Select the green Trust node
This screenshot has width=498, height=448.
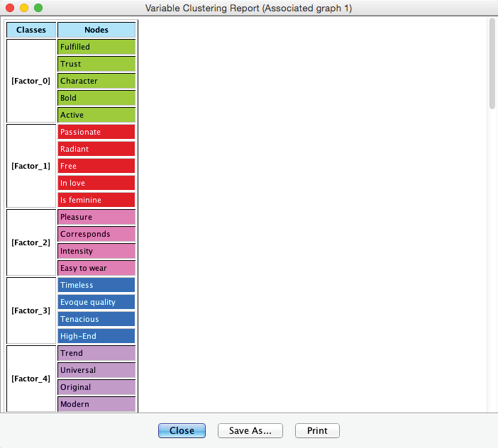[x=96, y=64]
